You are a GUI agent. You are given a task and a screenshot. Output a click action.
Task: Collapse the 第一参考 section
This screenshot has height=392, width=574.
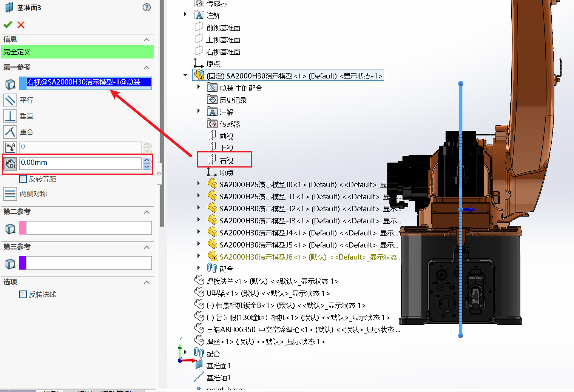147,68
